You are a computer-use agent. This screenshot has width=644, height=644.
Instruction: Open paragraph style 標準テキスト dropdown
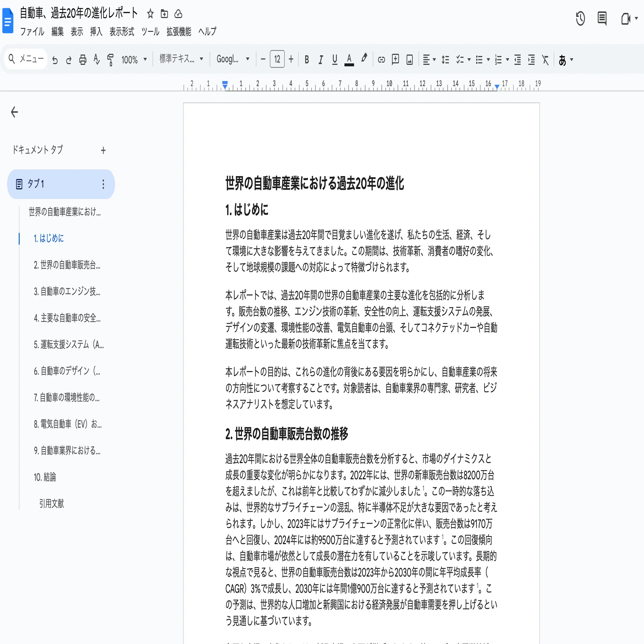181,59
